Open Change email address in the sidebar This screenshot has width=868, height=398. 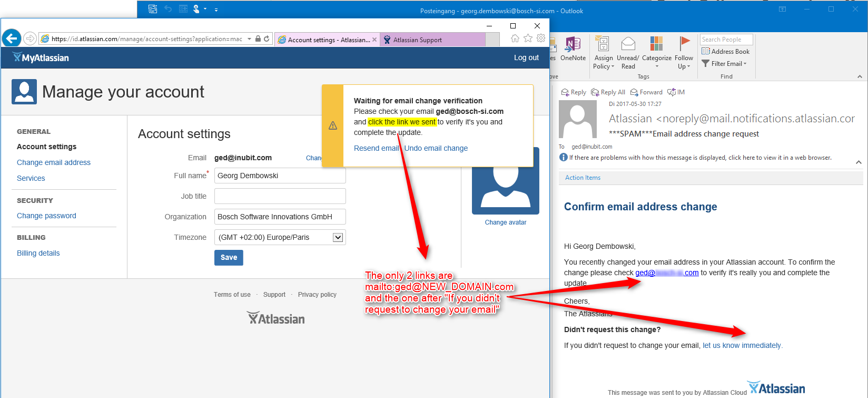[54, 162]
